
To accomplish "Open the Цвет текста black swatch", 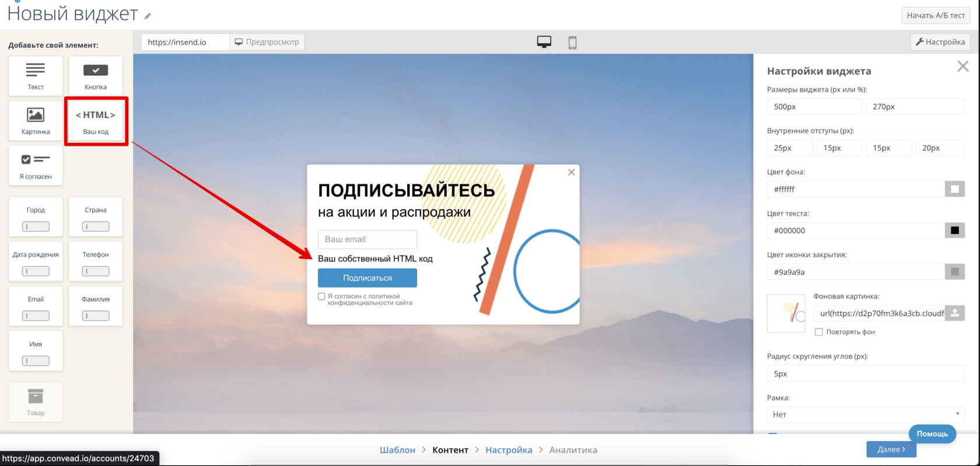I will click(955, 230).
